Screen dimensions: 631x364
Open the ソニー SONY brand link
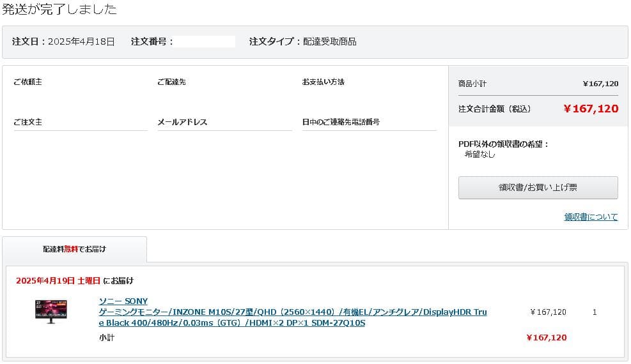pyautogui.click(x=123, y=301)
